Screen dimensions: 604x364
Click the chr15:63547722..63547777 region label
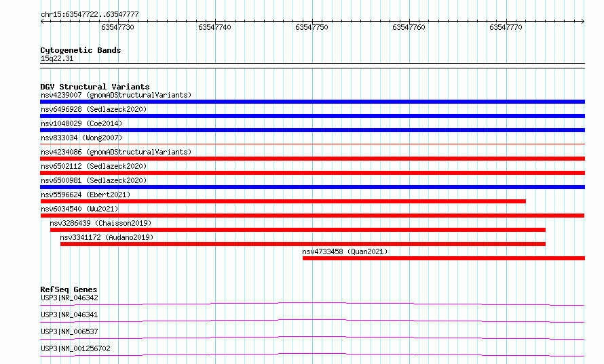(x=90, y=15)
